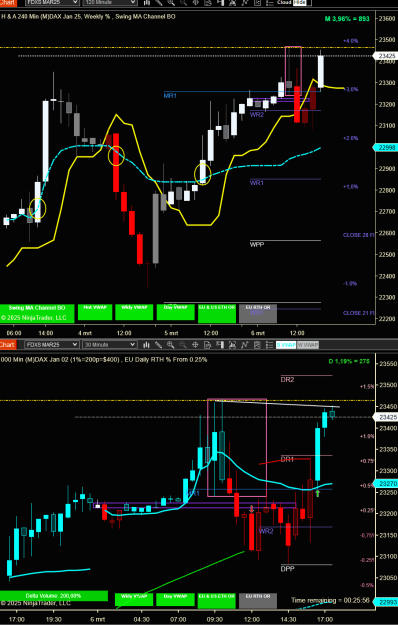
Task: Open 30 Minute interval dropdown
Action: pos(110,345)
